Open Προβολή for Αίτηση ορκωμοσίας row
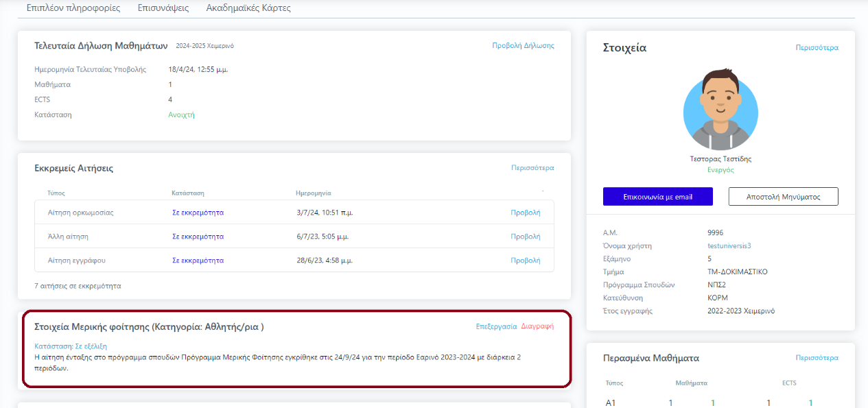 [526, 213]
